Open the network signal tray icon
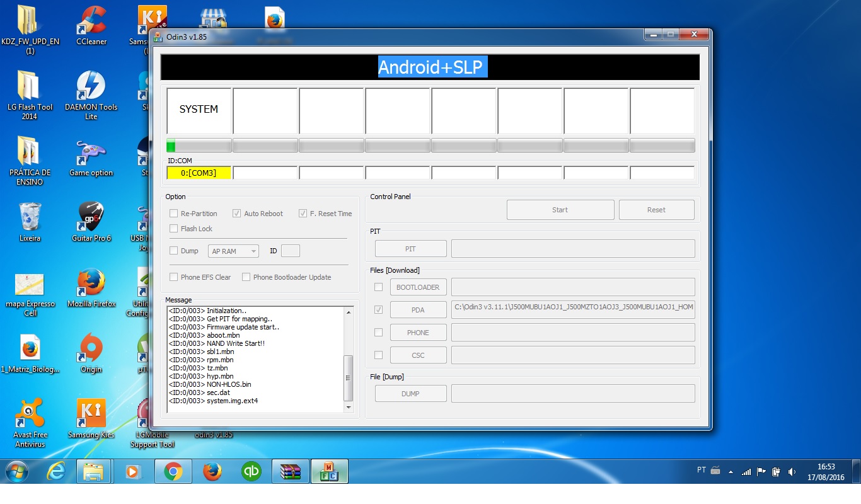 coord(746,471)
